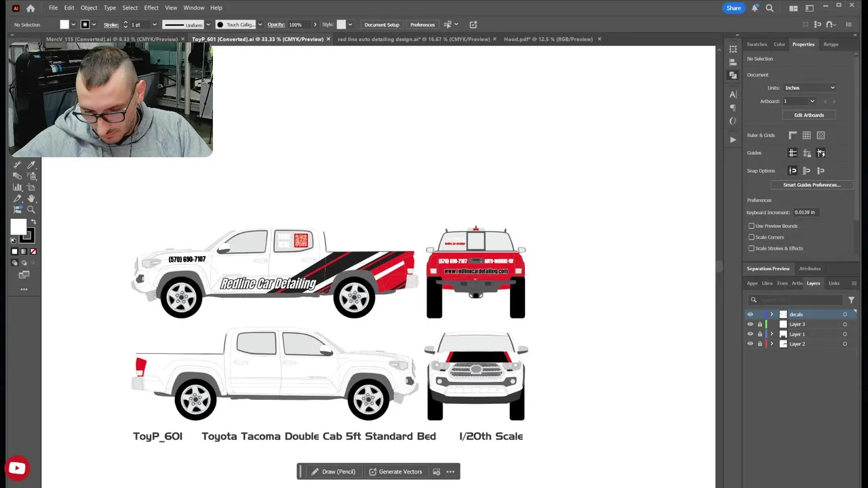Open the Search magnifier in title bar
Screen dimensions: 868x488
tap(770, 8)
